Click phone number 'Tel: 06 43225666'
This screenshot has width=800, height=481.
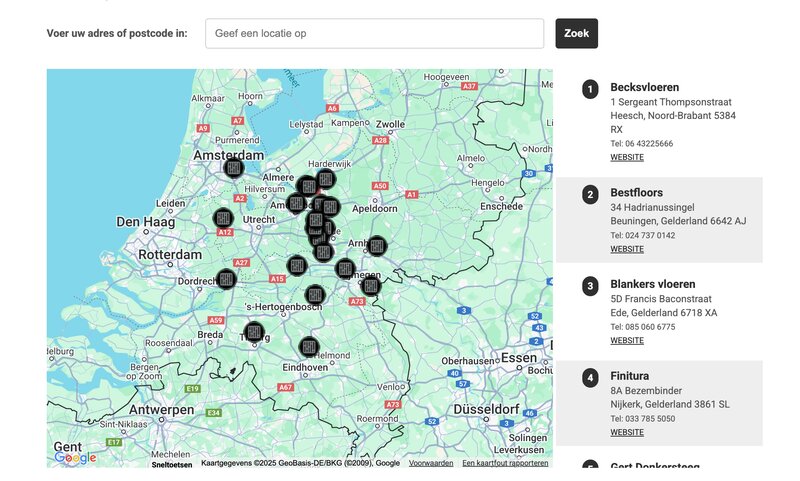pos(641,143)
